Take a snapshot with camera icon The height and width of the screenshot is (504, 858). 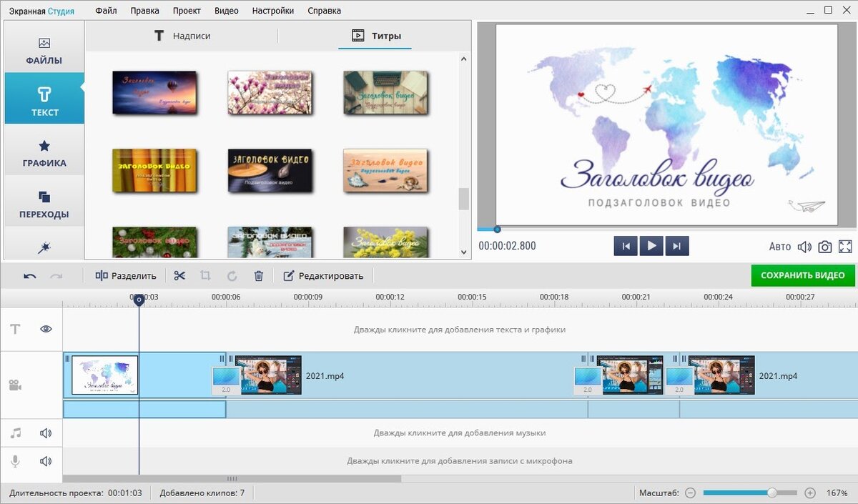pos(825,247)
